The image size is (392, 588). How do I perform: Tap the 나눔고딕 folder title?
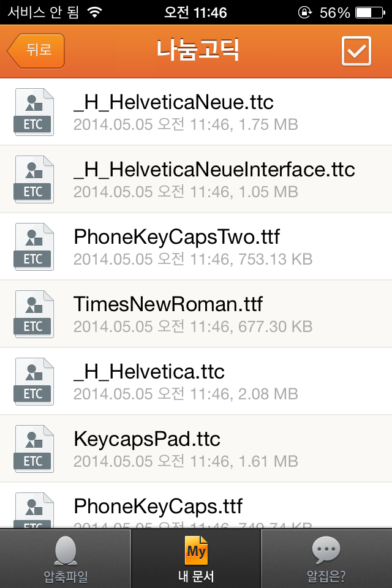(x=197, y=51)
